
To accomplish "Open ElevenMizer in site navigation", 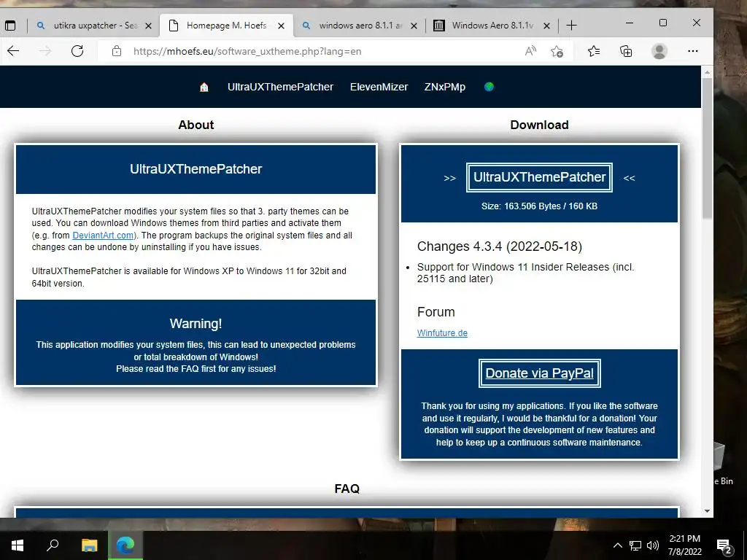I will [379, 87].
